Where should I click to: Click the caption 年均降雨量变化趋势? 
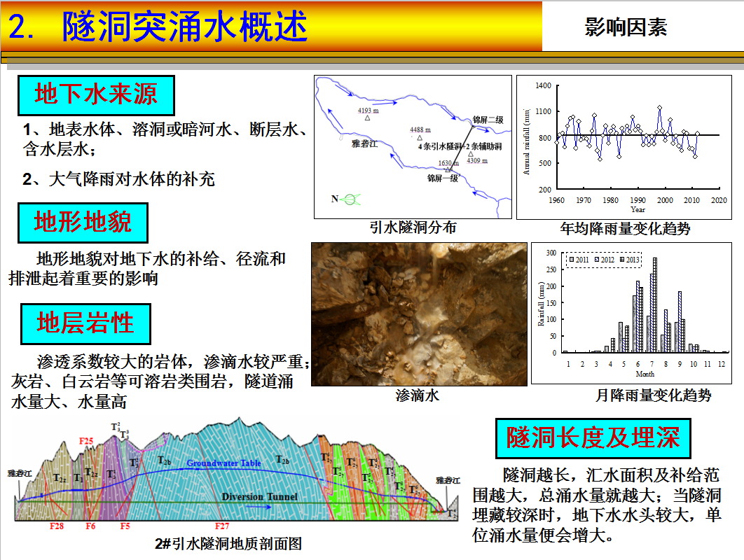point(625,229)
